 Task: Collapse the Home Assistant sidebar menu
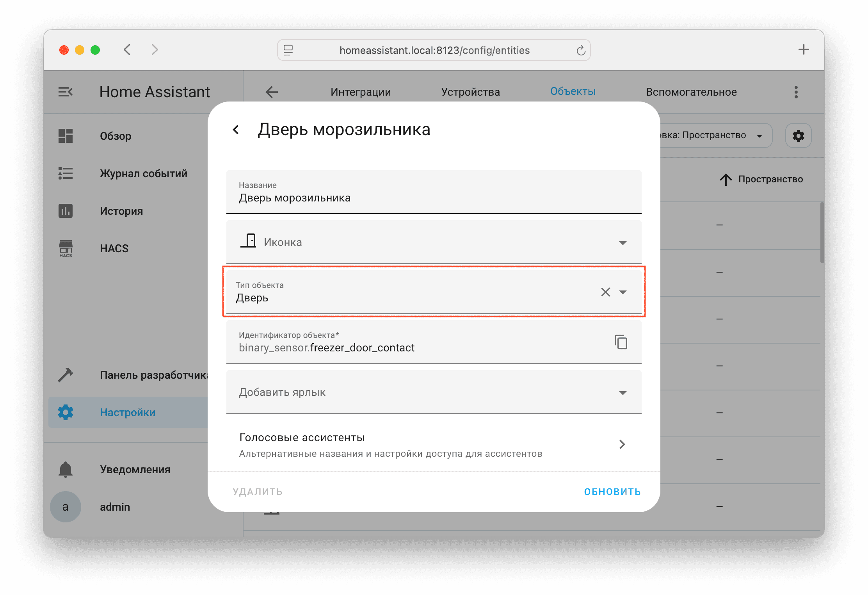click(x=65, y=92)
